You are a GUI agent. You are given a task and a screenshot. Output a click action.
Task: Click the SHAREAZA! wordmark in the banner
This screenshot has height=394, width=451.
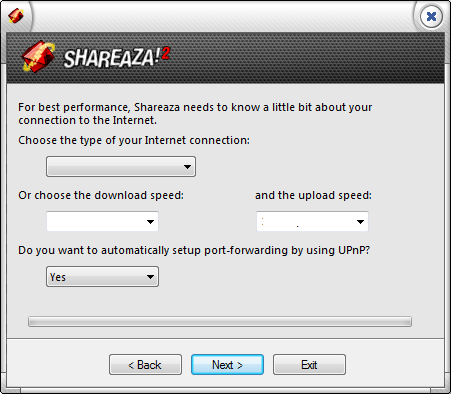109,59
